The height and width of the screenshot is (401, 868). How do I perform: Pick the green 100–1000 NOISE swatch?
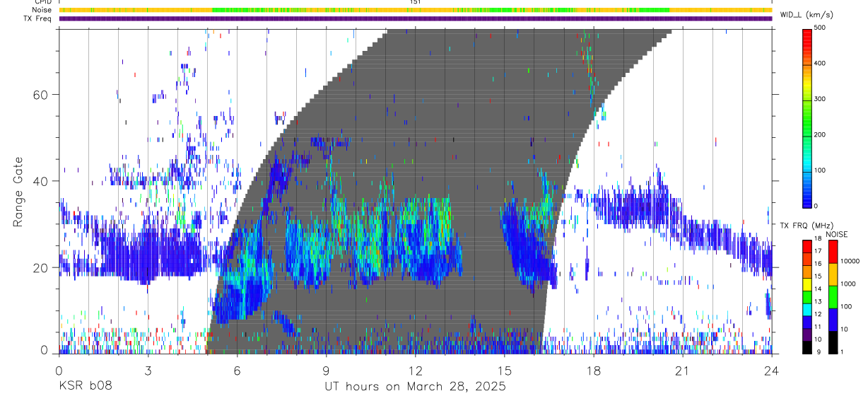point(833,296)
